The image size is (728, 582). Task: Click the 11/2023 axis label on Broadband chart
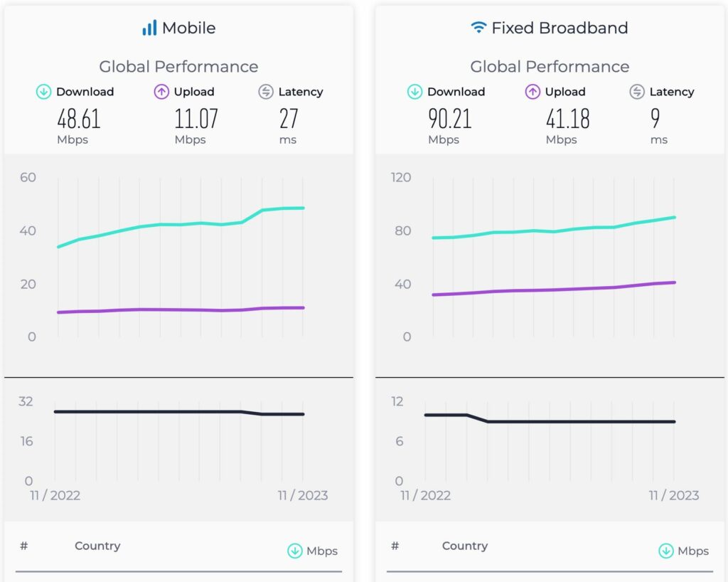[x=674, y=495]
